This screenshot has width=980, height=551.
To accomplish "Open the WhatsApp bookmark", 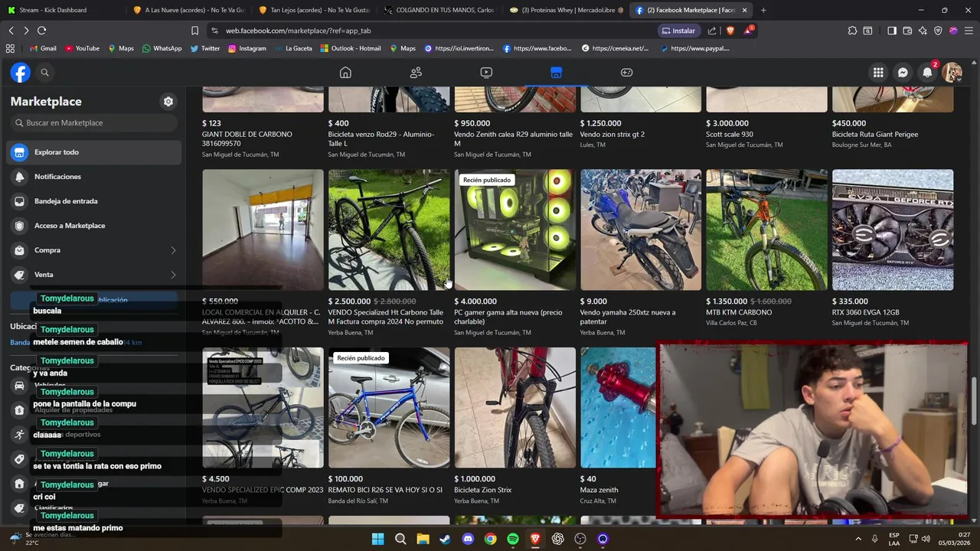I will pyautogui.click(x=162, y=48).
